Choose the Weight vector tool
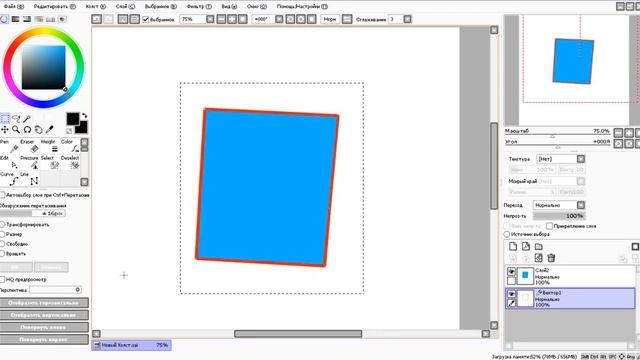This screenshot has width=640, height=360. pos(50,146)
